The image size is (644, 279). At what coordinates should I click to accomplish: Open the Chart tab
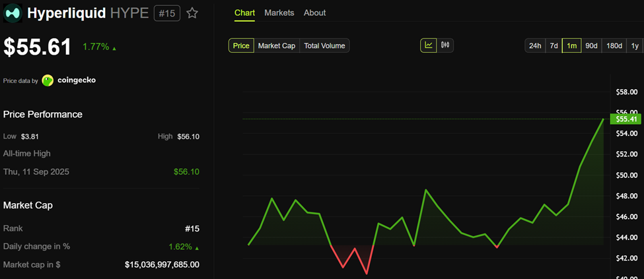coord(245,13)
